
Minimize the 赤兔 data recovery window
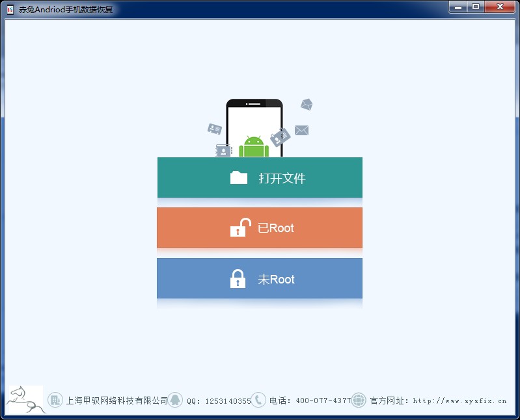click(x=458, y=7)
